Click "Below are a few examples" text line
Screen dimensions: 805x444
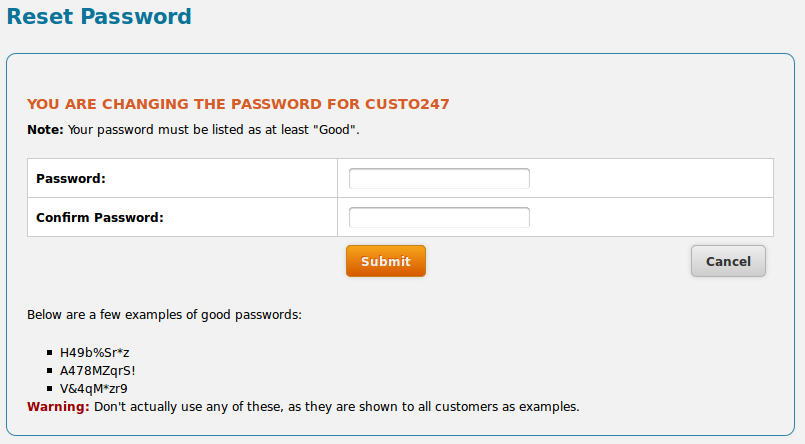coord(164,315)
